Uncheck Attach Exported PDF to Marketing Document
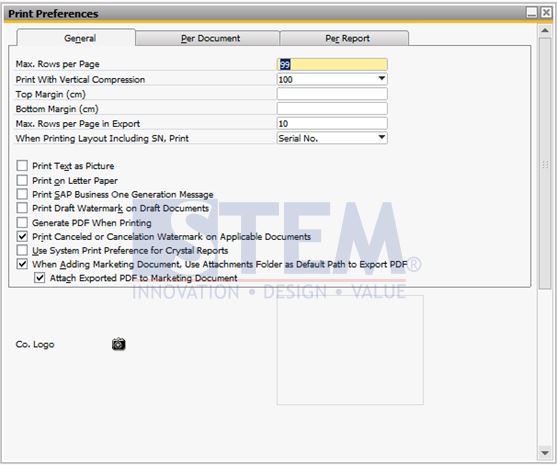 tap(39, 278)
